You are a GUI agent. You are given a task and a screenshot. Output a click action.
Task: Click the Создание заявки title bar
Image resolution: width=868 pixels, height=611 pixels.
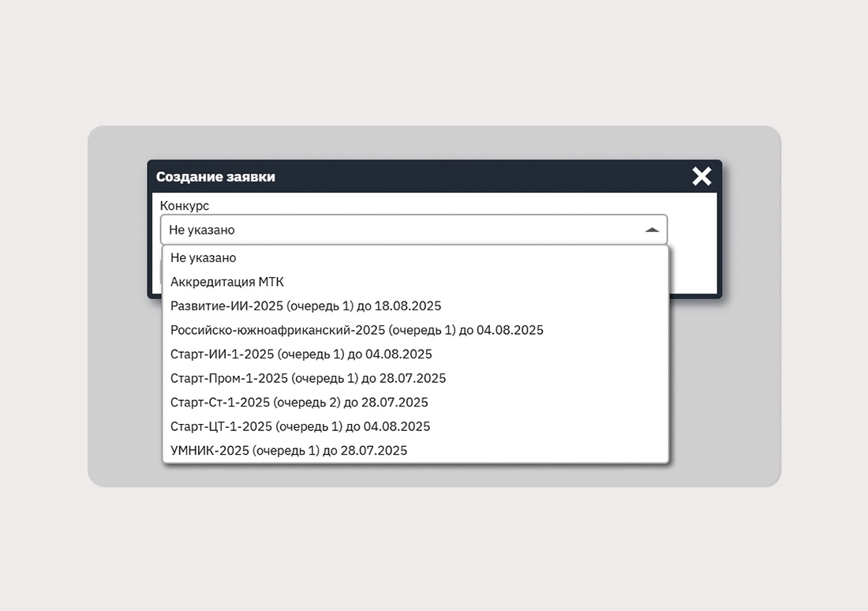coord(395,177)
